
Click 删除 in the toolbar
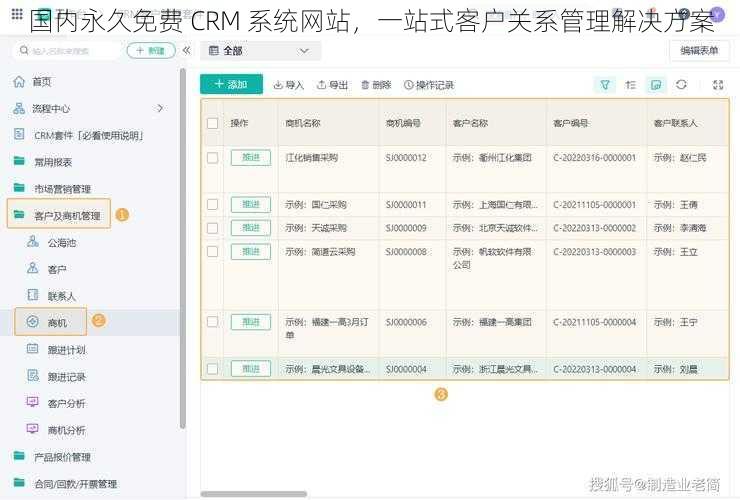click(x=376, y=85)
